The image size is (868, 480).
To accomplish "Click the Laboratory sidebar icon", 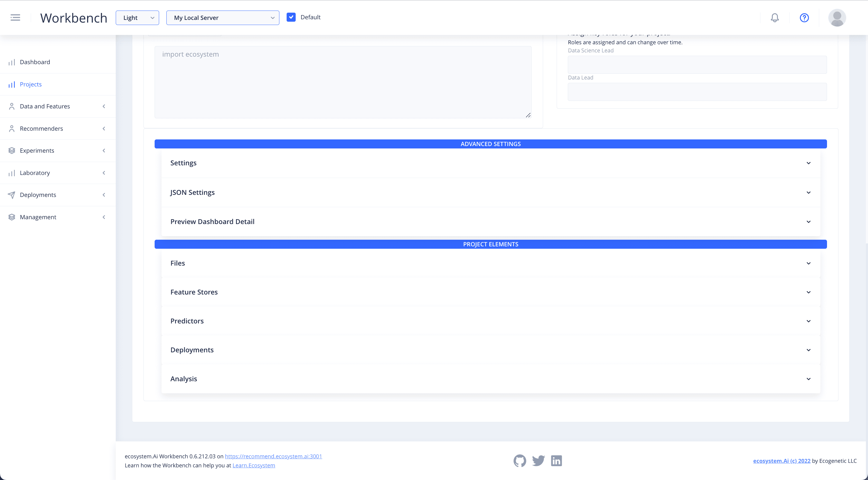I will (x=12, y=173).
